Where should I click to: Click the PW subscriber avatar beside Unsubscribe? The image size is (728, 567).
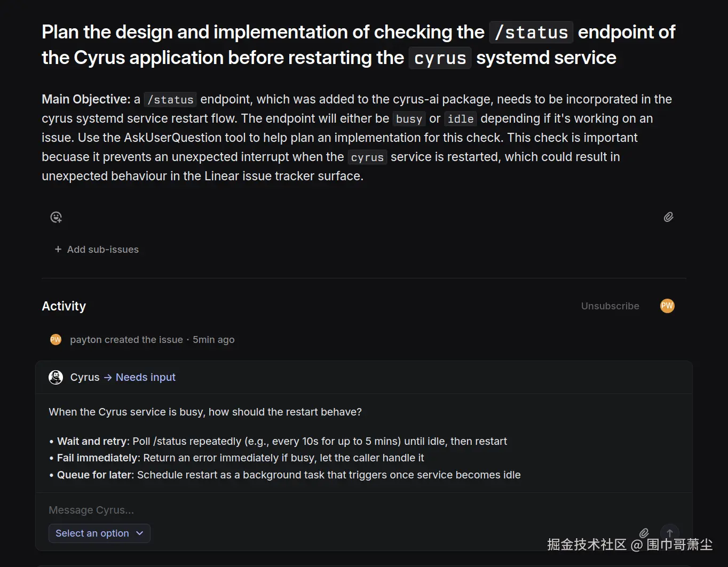coord(667,306)
